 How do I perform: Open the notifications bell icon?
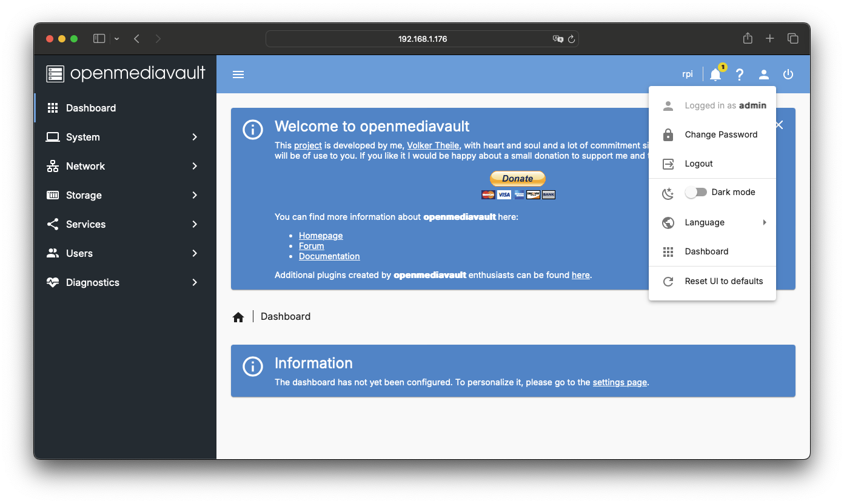715,75
